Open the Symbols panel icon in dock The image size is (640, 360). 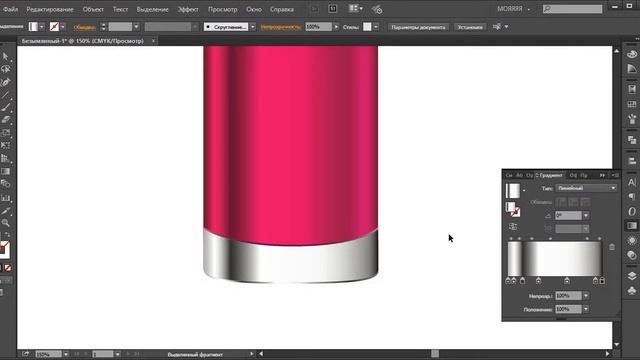coord(632,290)
